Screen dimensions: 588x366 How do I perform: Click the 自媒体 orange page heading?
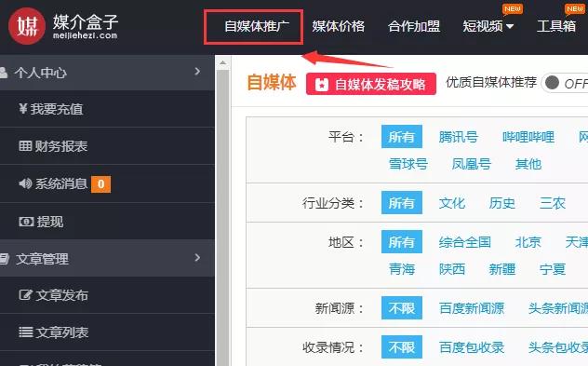click(272, 83)
